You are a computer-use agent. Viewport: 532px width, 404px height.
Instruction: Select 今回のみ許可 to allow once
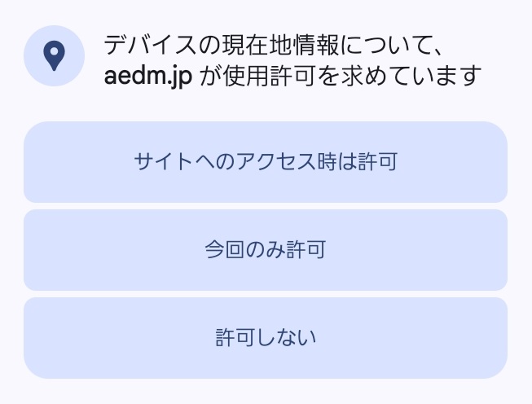click(266, 250)
